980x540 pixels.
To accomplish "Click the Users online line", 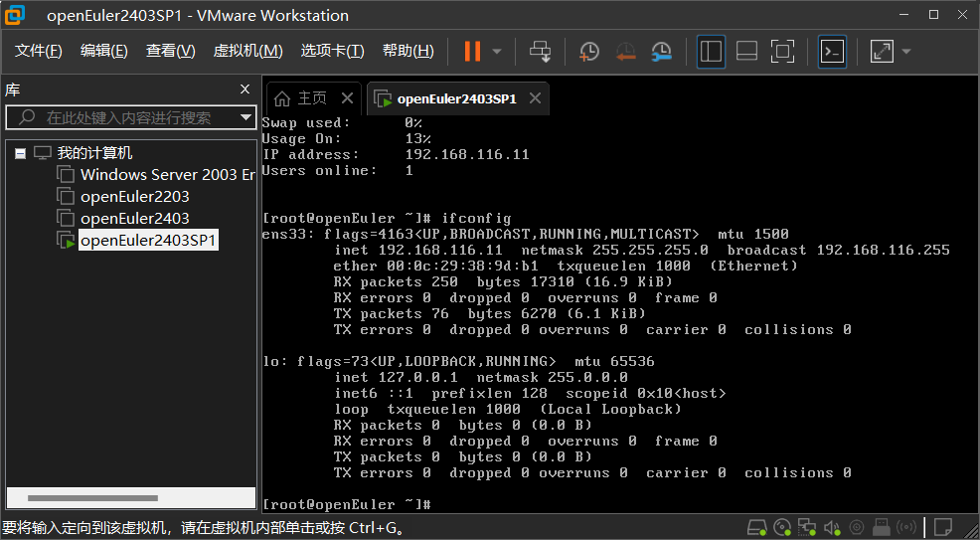I will [338, 171].
